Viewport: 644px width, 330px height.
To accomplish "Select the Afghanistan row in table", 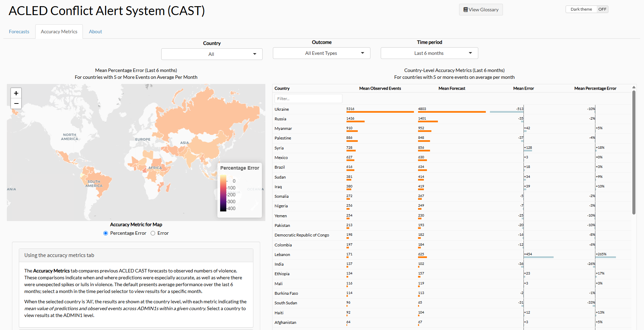I will coord(452,322).
